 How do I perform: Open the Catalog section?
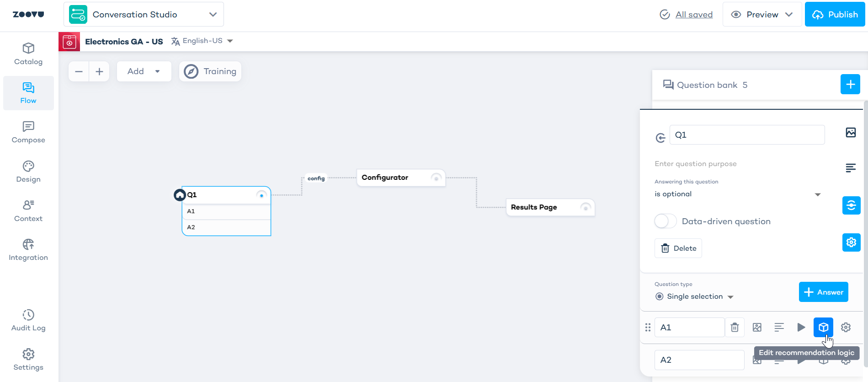(x=28, y=54)
